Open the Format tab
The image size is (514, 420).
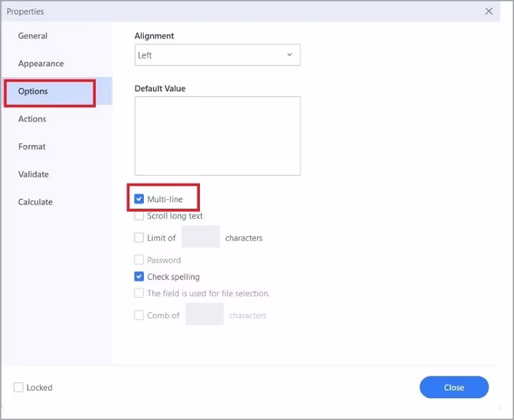32,146
